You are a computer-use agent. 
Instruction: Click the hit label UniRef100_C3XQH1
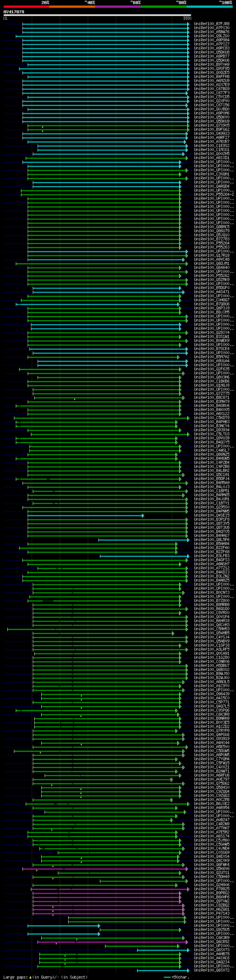pos(212,174)
